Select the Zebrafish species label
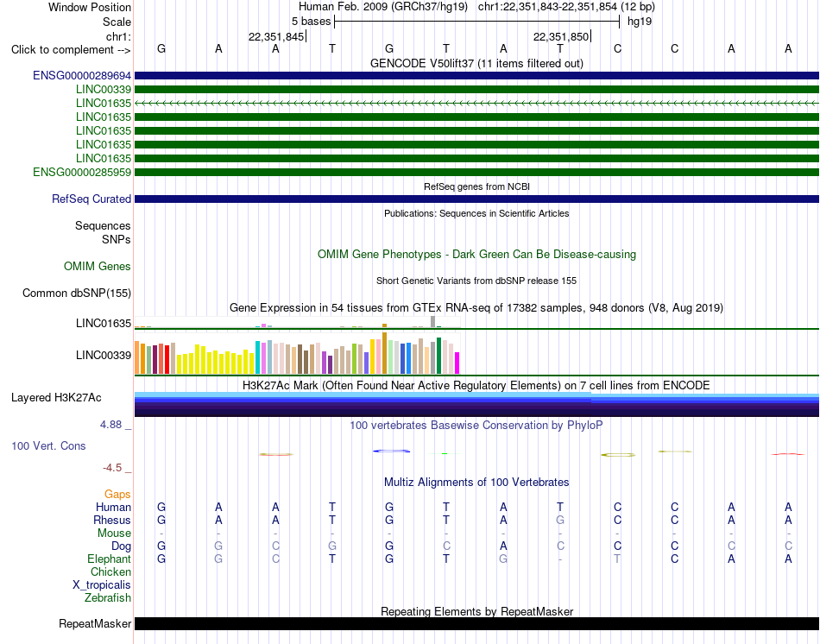Screen dimensions: 820x644 pyautogui.click(x=108, y=597)
